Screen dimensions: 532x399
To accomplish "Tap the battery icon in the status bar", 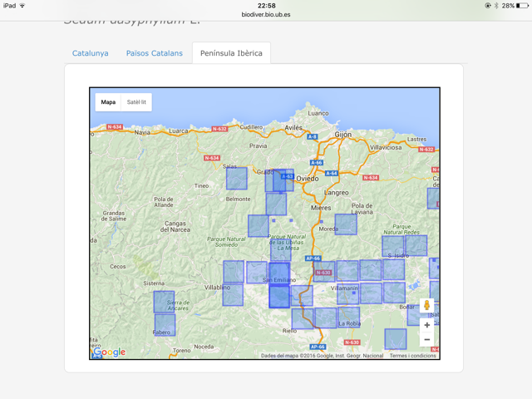I will tap(522, 6).
